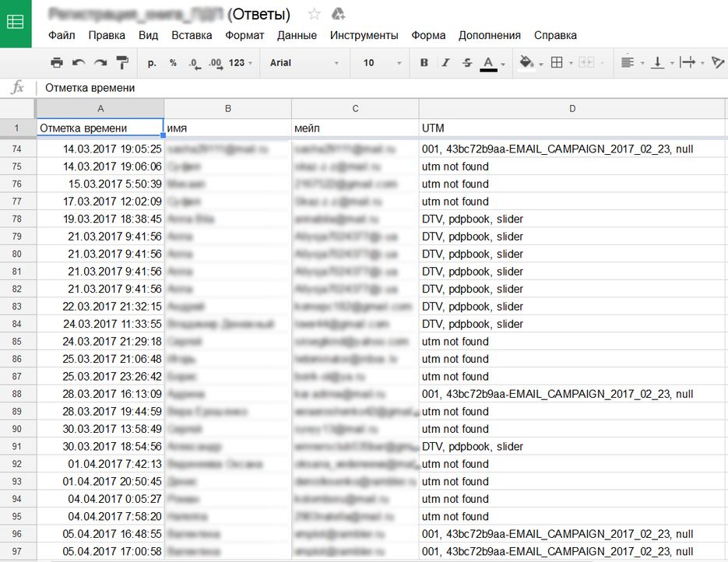Open the Arial font family dropdown

pyautogui.click(x=304, y=62)
